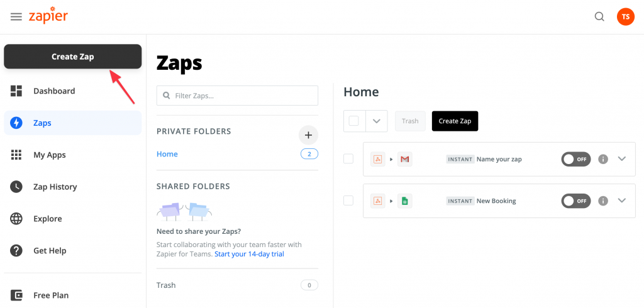The height and width of the screenshot is (308, 644).
Task: Open My Apps in sidebar
Action: (73, 155)
